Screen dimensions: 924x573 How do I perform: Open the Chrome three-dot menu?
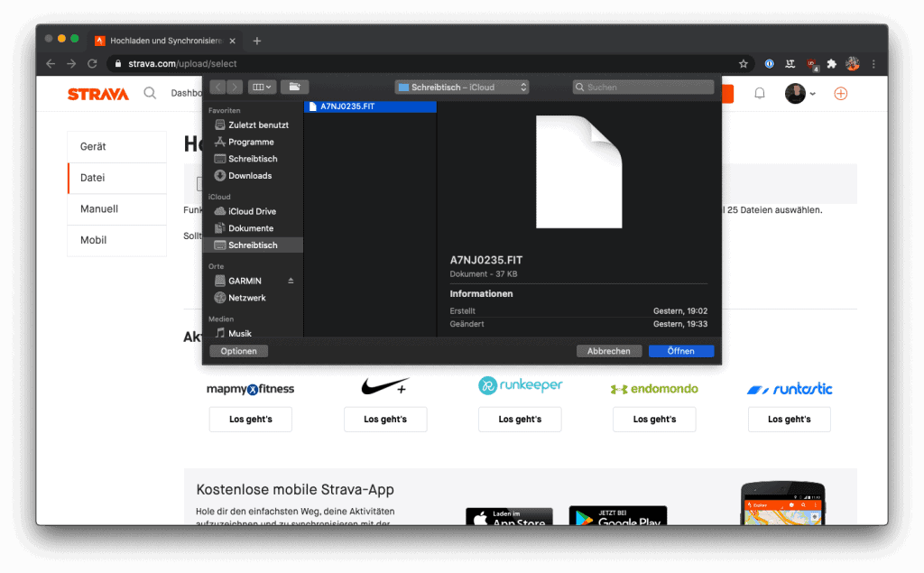click(873, 64)
